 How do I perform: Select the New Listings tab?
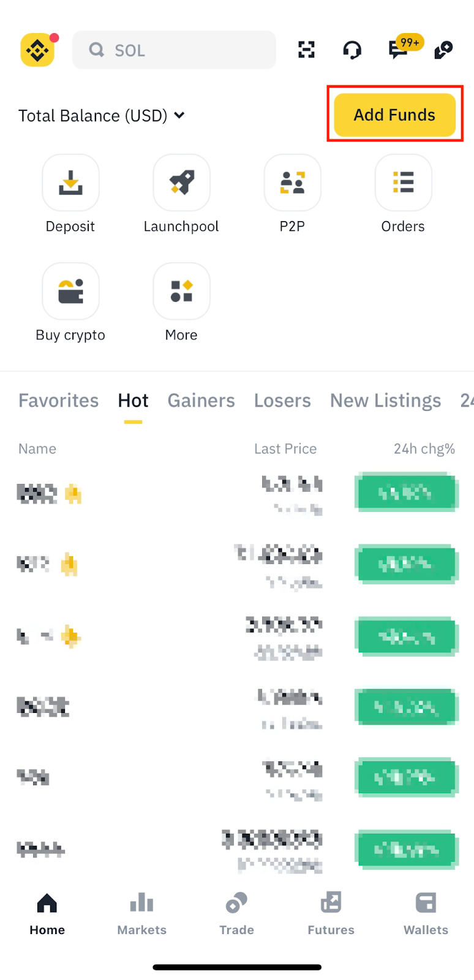(x=385, y=401)
